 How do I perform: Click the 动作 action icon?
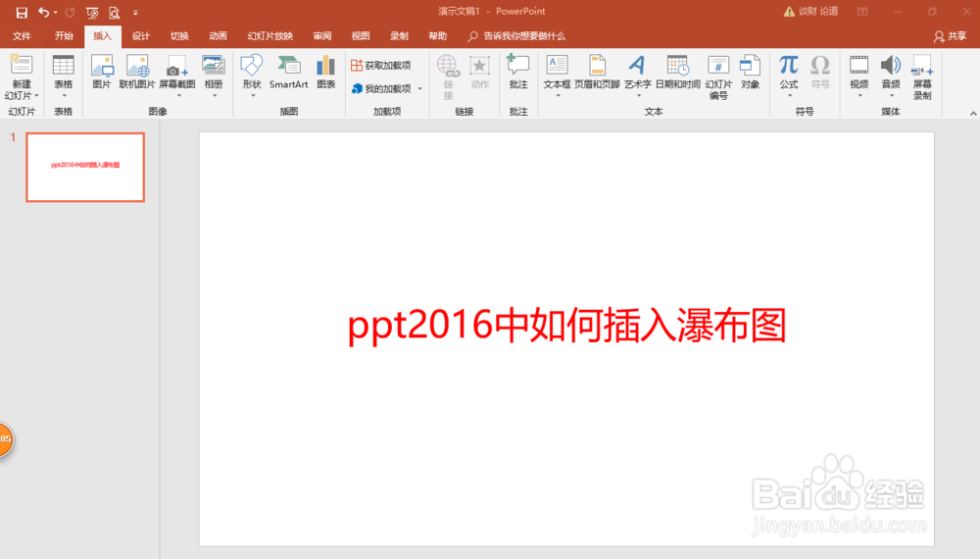[x=479, y=72]
